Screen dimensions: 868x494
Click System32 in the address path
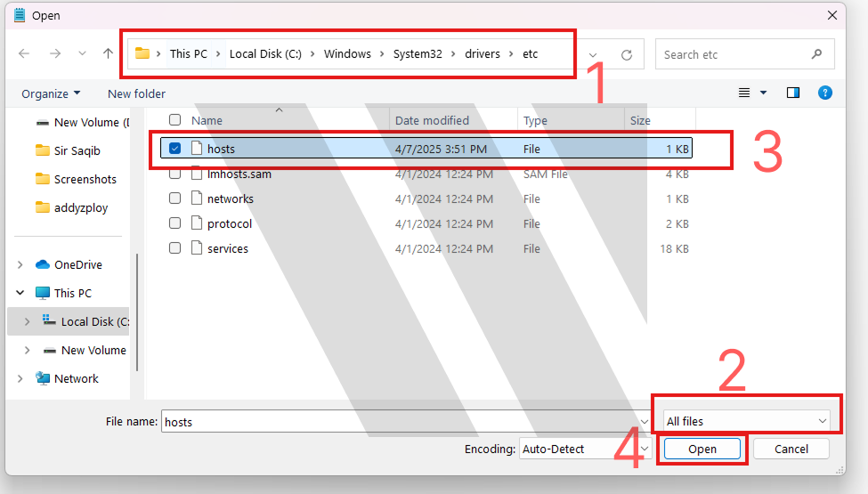418,53
